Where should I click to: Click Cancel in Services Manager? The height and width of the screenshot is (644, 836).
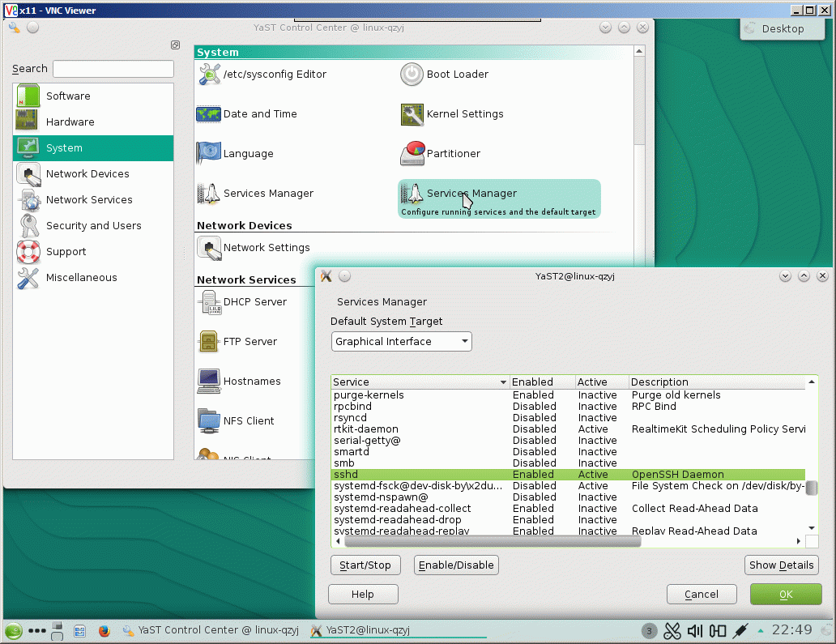(x=702, y=595)
